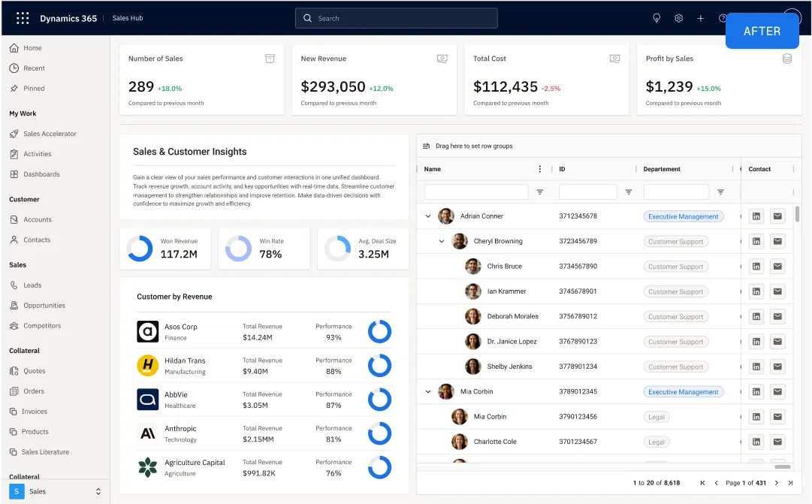
Task: Click the email icon for Cheryl Browning
Action: 777,240
